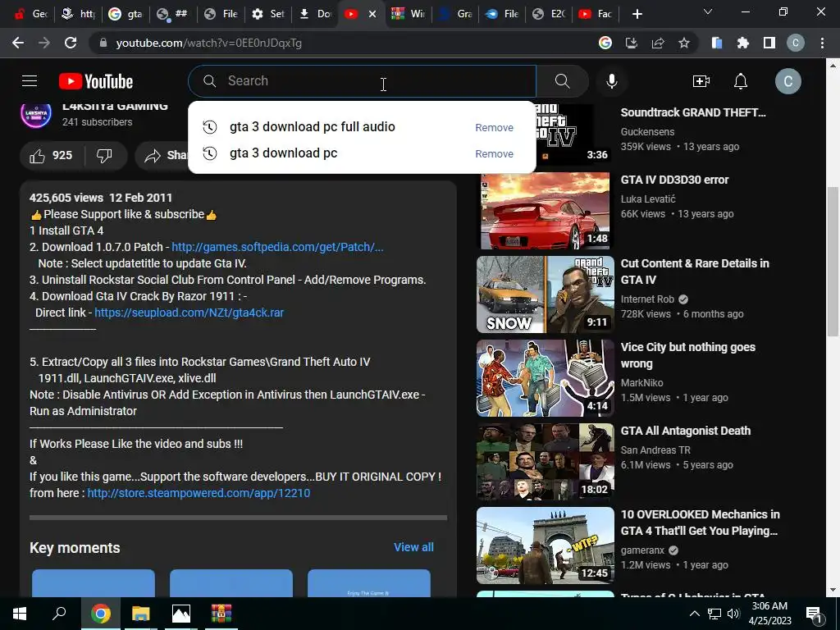Open Windows notification center
Viewport: 840px width, 630px height.
pyautogui.click(x=814, y=614)
